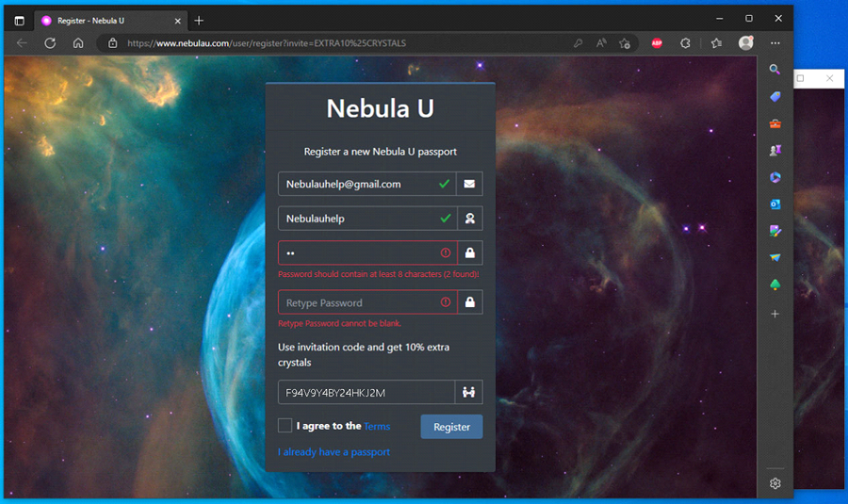Click the envelope icon beside email

coord(469,184)
